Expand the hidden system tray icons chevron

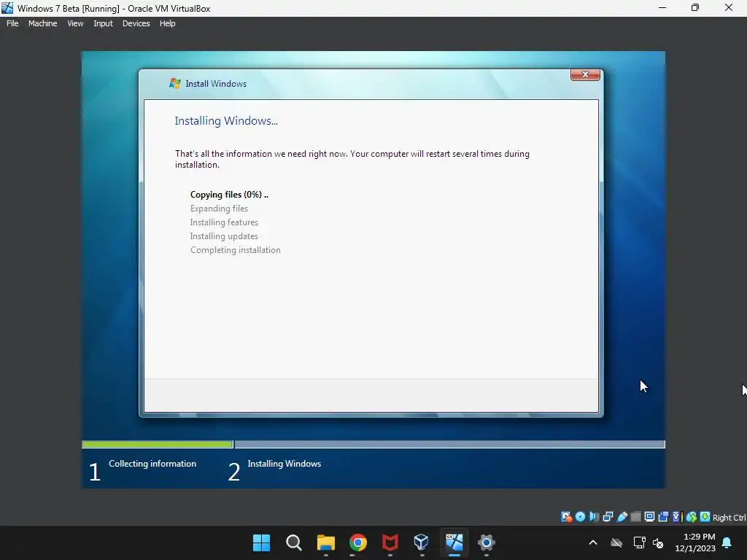(593, 542)
